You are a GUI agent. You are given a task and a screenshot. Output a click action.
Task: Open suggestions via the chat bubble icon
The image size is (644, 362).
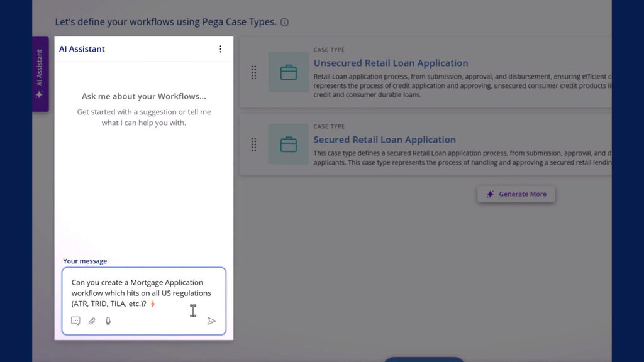[x=75, y=321]
